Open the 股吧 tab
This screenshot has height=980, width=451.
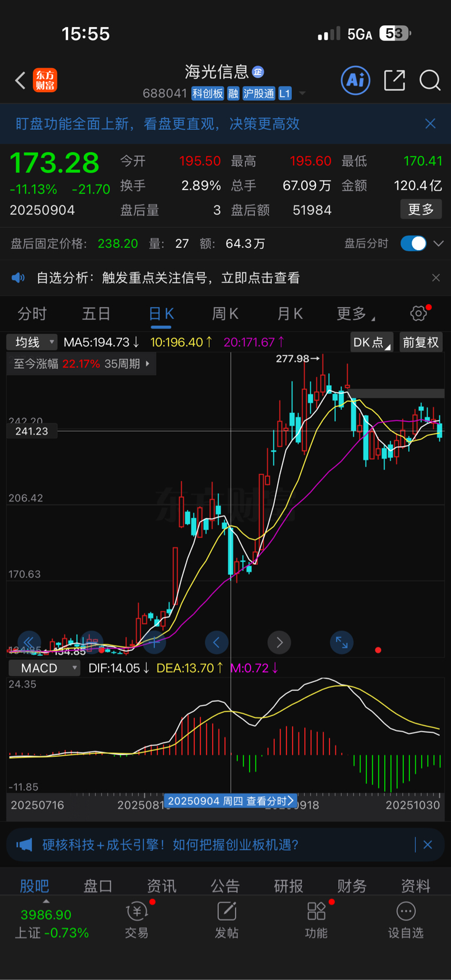[35, 885]
